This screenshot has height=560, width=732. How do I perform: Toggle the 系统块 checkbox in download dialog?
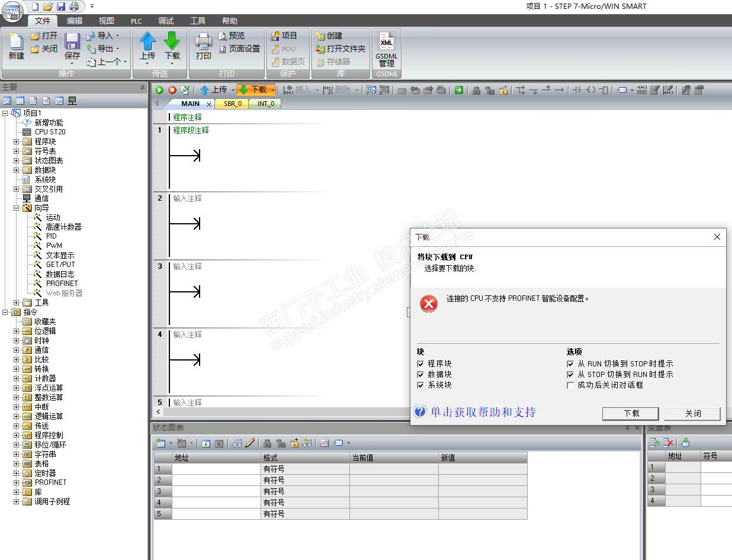(x=420, y=385)
